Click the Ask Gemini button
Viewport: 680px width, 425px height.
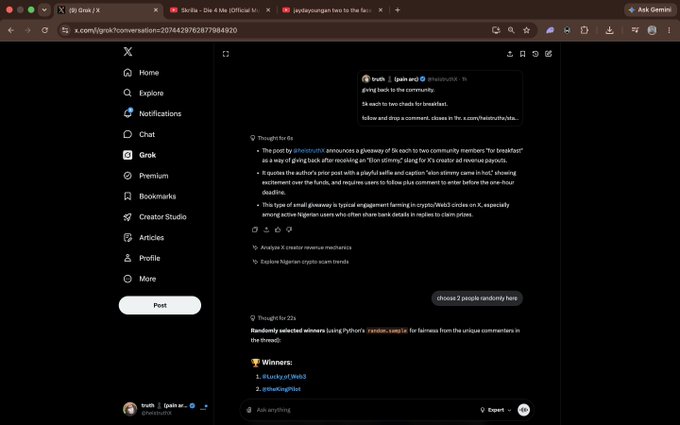[650, 10]
